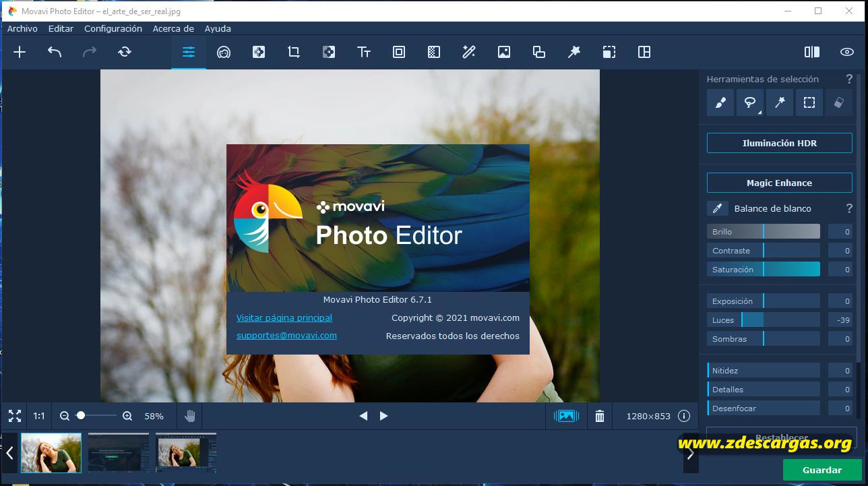The height and width of the screenshot is (486, 868).
Task: Adjust the Contraste slider
Action: pos(764,250)
